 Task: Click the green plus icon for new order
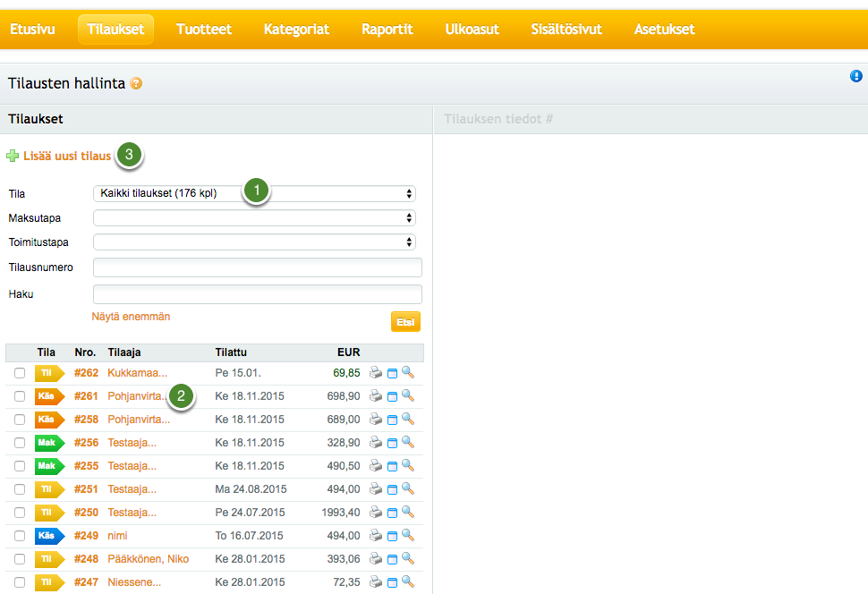point(13,157)
